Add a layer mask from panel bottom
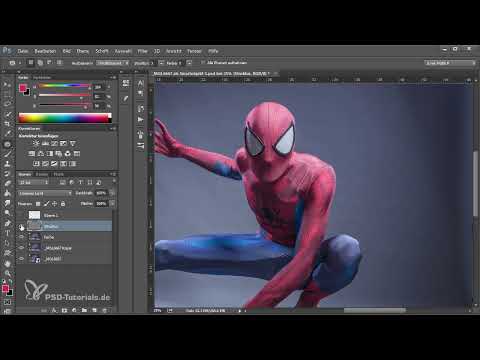The width and height of the screenshot is (480, 360). click(x=64, y=310)
